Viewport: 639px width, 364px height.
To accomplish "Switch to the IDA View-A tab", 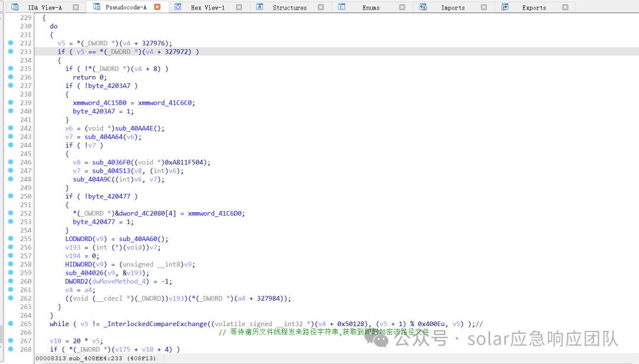I will [x=45, y=7].
